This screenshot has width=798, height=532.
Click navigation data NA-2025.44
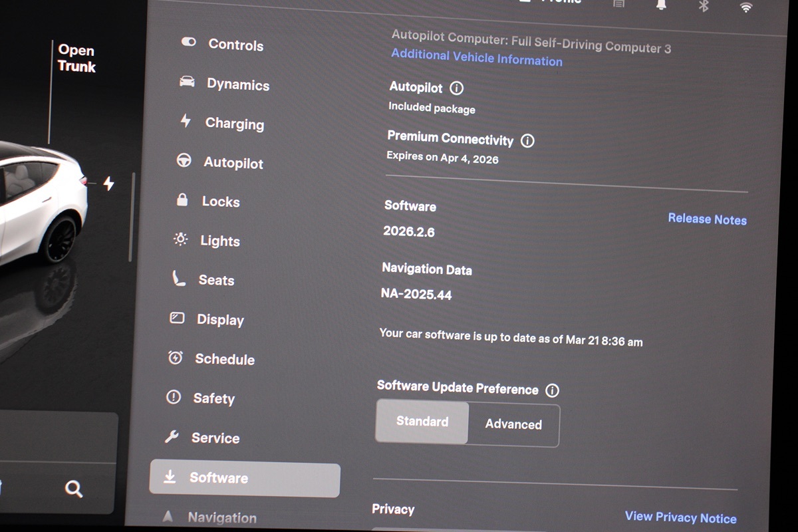tap(416, 293)
